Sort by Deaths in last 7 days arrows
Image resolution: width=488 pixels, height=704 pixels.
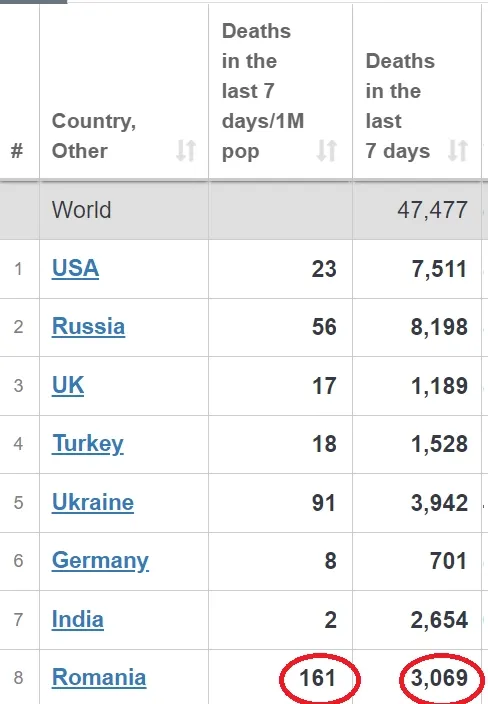point(458,151)
